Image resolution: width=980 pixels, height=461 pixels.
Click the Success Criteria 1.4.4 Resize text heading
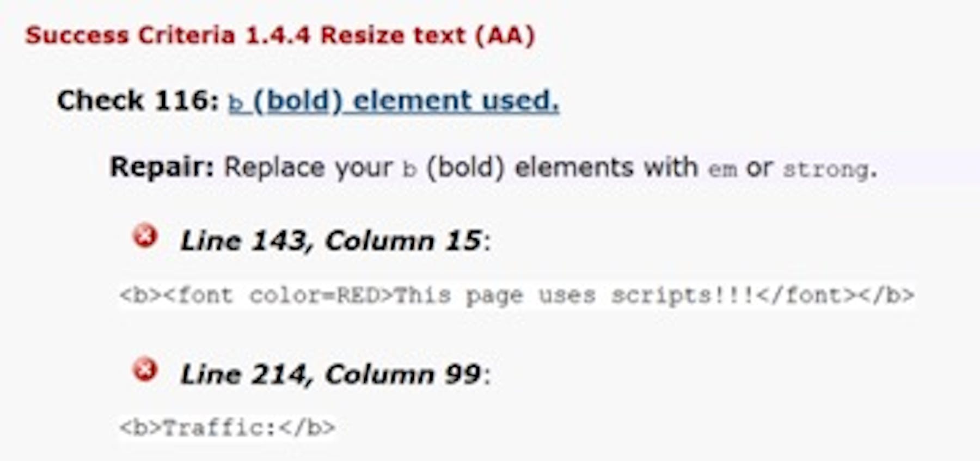tap(280, 36)
